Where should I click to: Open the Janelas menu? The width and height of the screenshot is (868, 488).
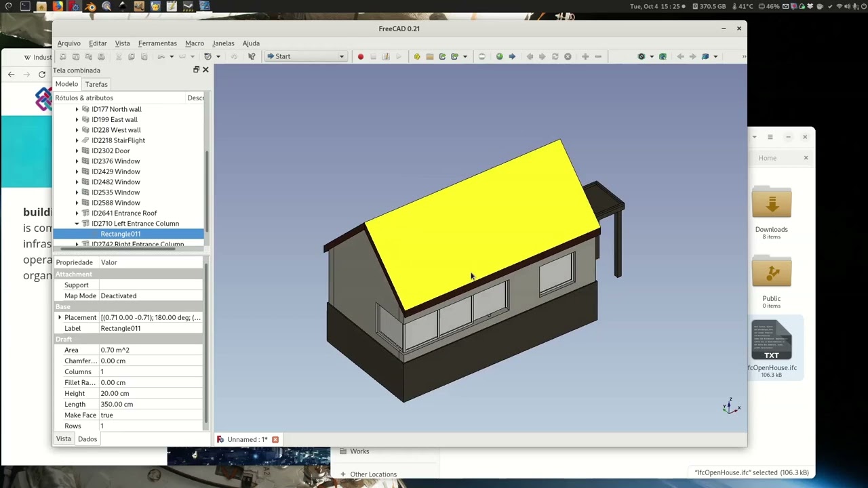tap(223, 43)
